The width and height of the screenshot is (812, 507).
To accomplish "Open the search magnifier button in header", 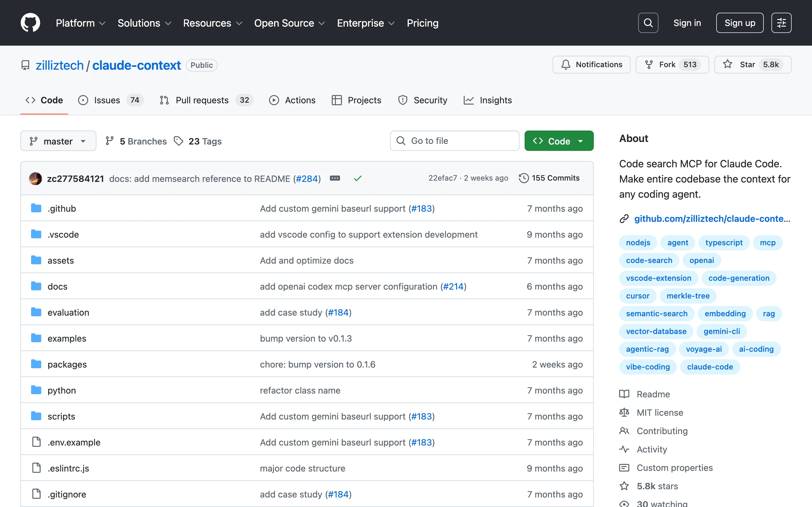I will (x=648, y=23).
